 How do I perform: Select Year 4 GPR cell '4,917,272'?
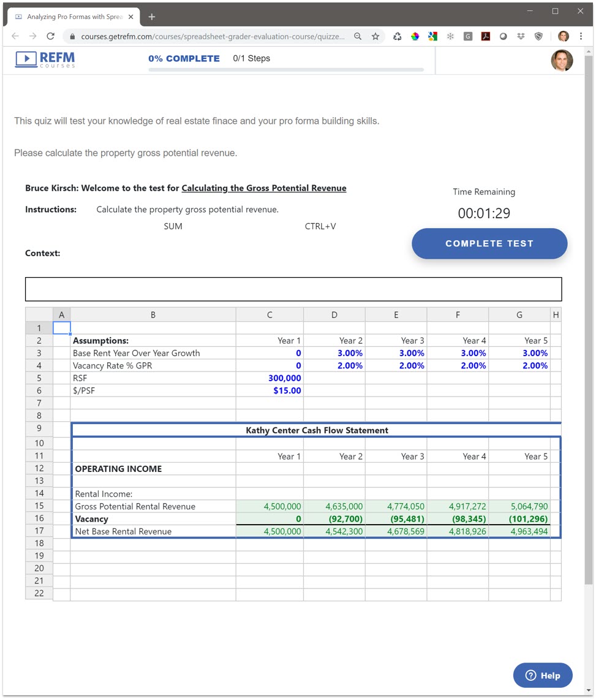458,506
